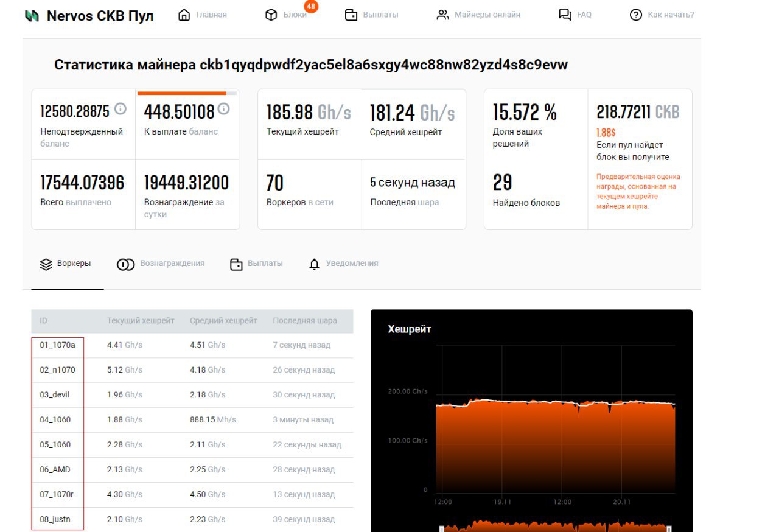Click the cube icon next to Блоки
The image size is (779, 532).
pyautogui.click(x=271, y=15)
